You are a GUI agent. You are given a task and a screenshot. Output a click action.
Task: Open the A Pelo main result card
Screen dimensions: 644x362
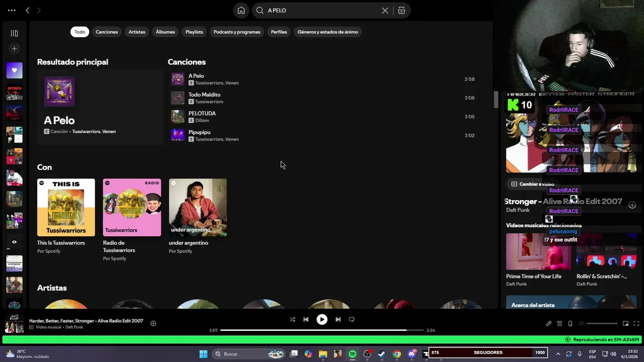(100, 107)
